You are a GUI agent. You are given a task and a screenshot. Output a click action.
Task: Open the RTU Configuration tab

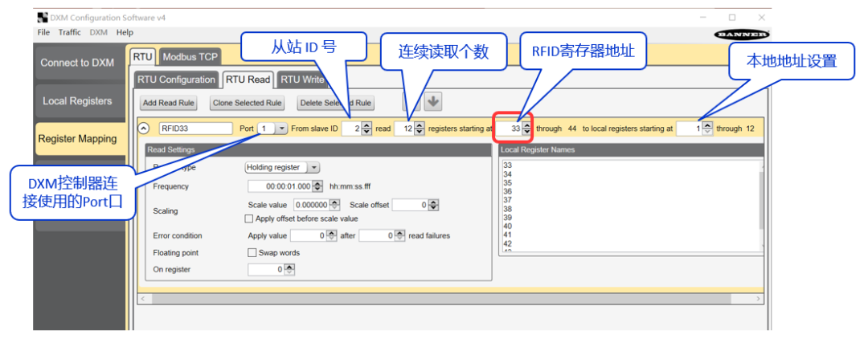[x=176, y=80]
